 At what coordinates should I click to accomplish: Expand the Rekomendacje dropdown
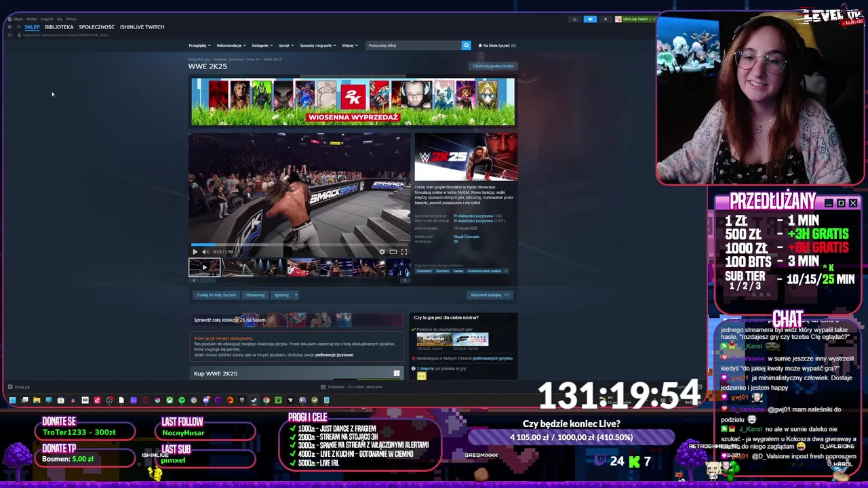click(231, 45)
